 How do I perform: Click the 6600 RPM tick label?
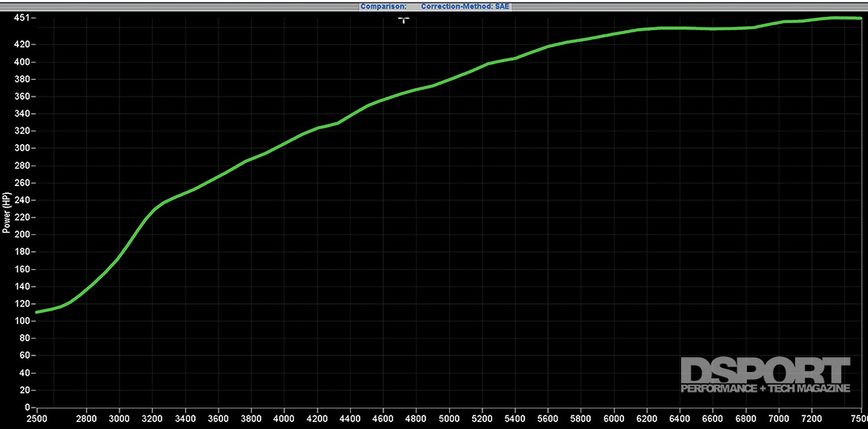713,418
